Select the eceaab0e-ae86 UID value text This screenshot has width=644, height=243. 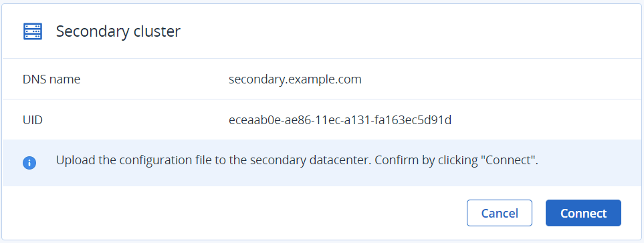tap(340, 120)
